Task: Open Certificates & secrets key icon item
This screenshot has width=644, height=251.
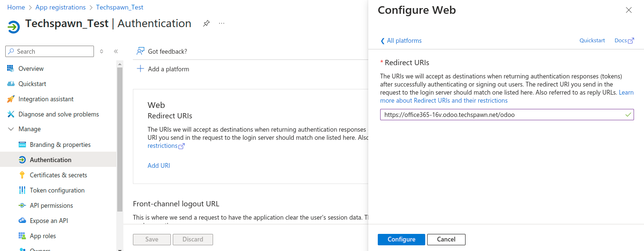Action: 22,175
